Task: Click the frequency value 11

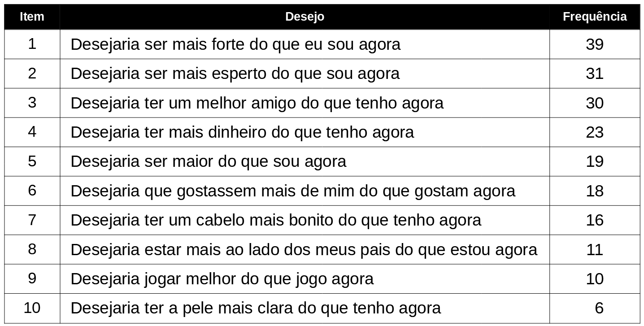Action: pos(594,249)
